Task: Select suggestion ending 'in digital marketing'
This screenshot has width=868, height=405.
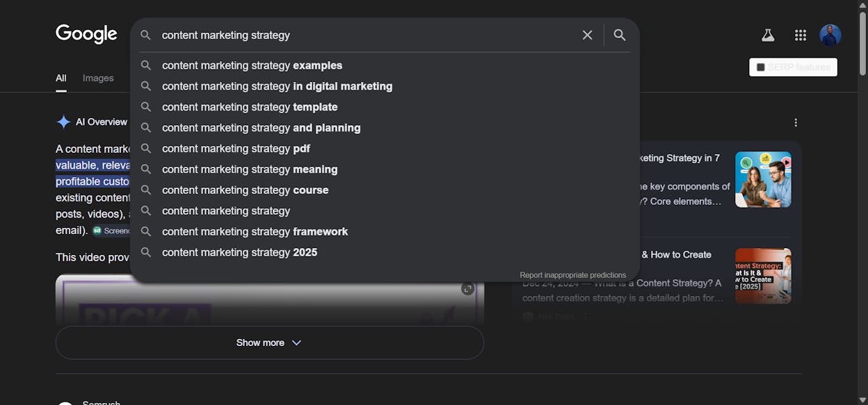Action: tap(385, 86)
